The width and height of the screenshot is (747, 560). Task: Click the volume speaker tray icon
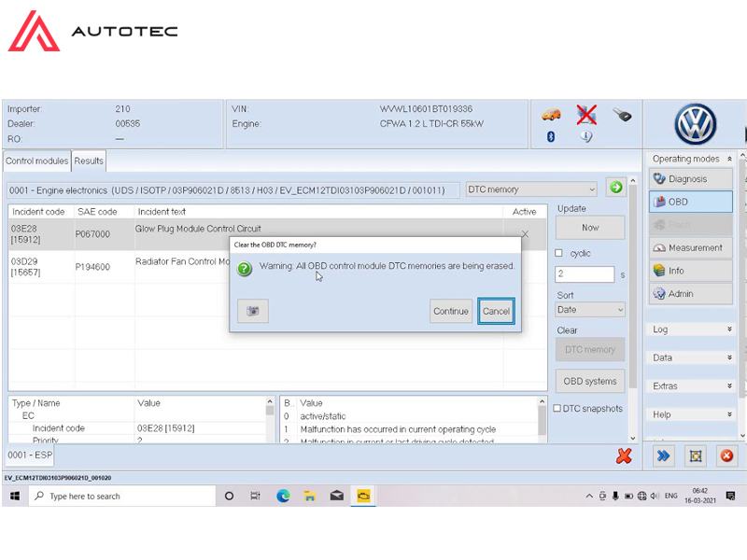click(653, 497)
